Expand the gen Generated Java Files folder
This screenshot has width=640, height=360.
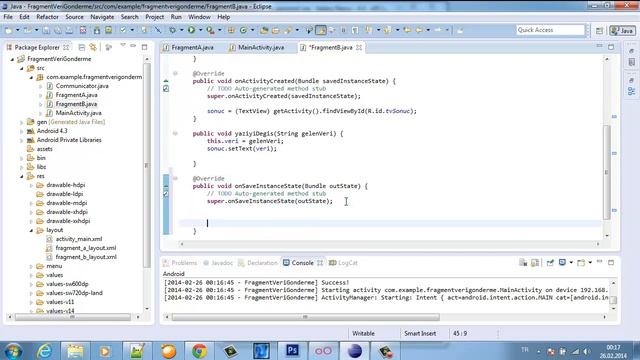[x=22, y=122]
